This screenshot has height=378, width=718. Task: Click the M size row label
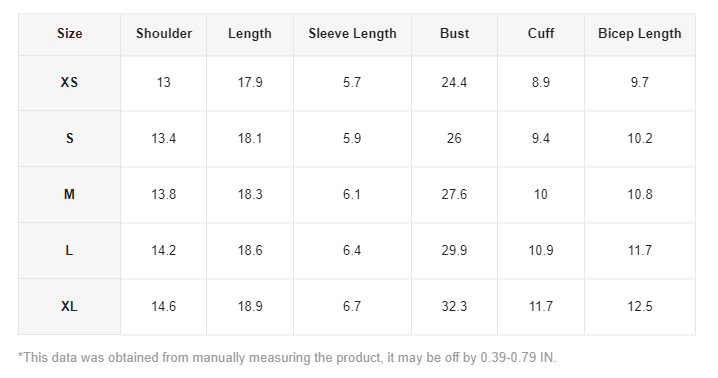(x=70, y=195)
